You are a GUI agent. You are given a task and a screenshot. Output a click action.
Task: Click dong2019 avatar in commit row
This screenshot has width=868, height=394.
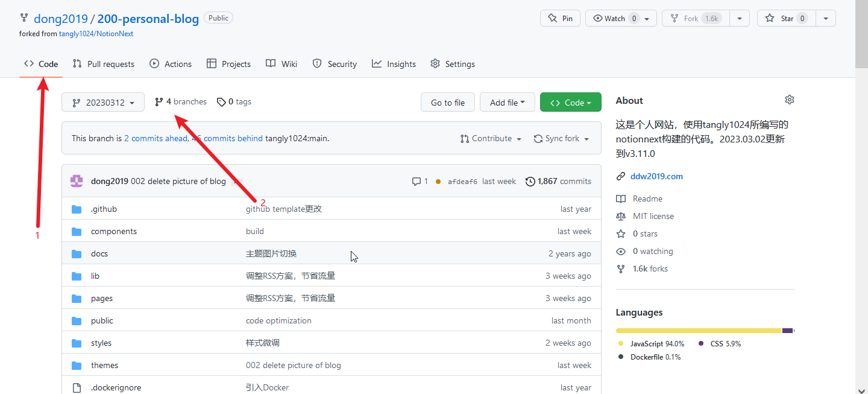[77, 181]
